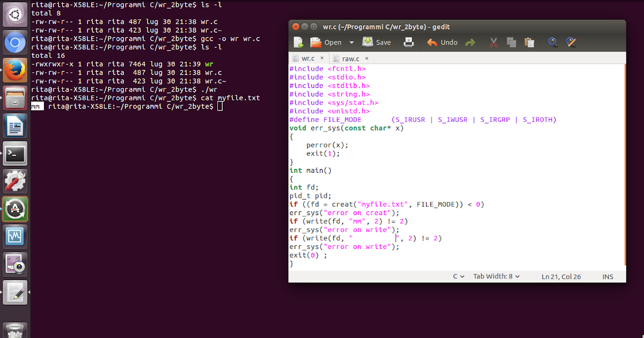Viewport: 644px width, 338px height.
Task: Click the Print icon
Action: click(x=408, y=41)
